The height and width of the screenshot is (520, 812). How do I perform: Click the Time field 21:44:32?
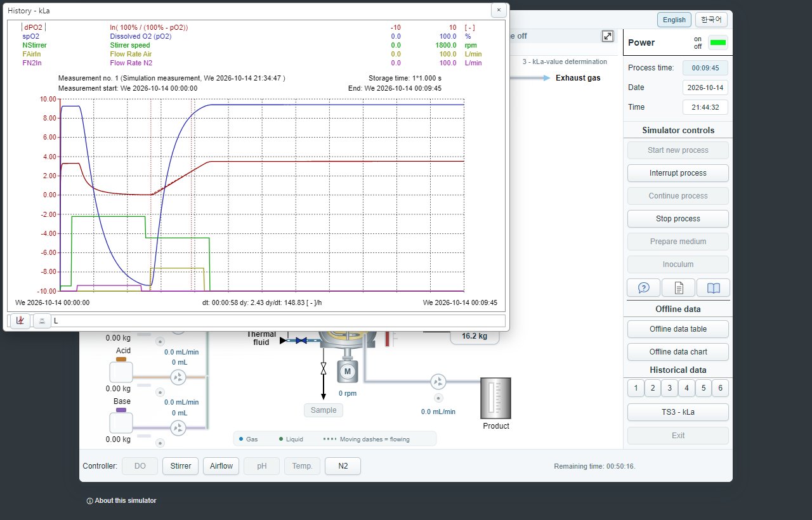point(705,107)
